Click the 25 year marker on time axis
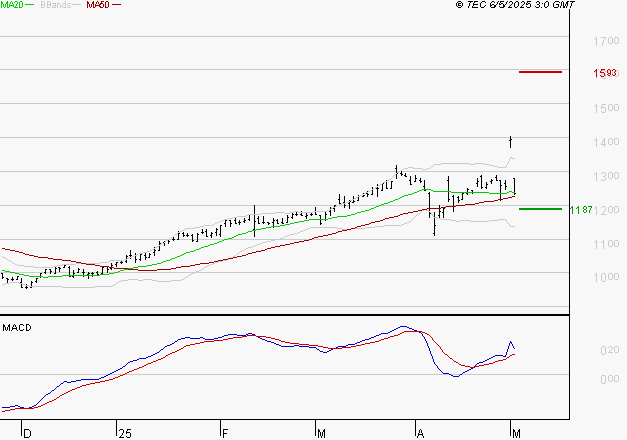 click(125, 434)
